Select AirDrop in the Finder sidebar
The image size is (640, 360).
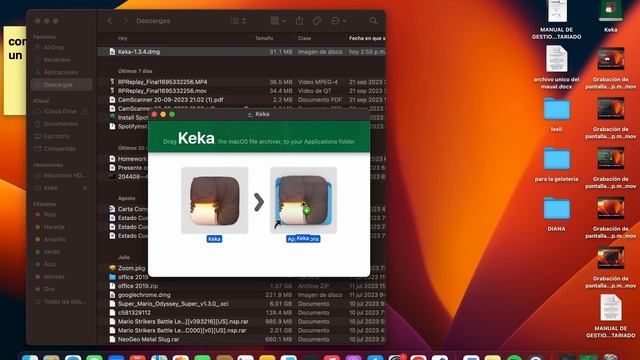pyautogui.click(x=53, y=47)
